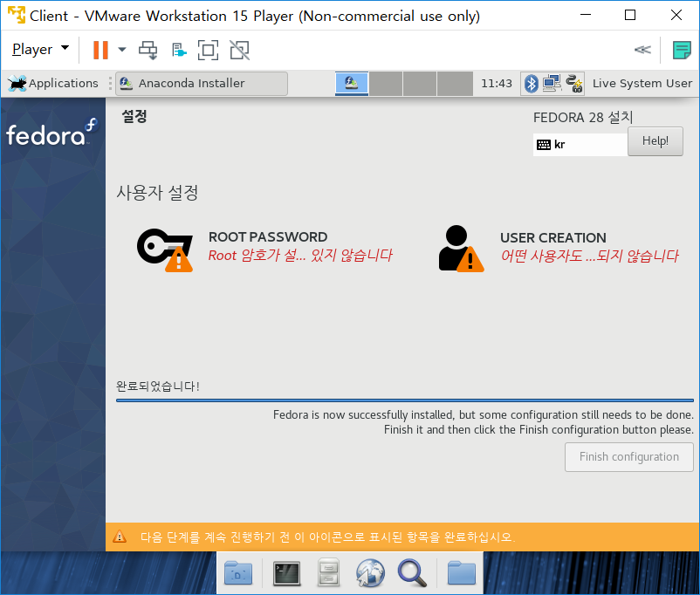Image resolution: width=700 pixels, height=595 pixels.
Task: Click the warning triangle in orange banner
Action: pos(120,537)
